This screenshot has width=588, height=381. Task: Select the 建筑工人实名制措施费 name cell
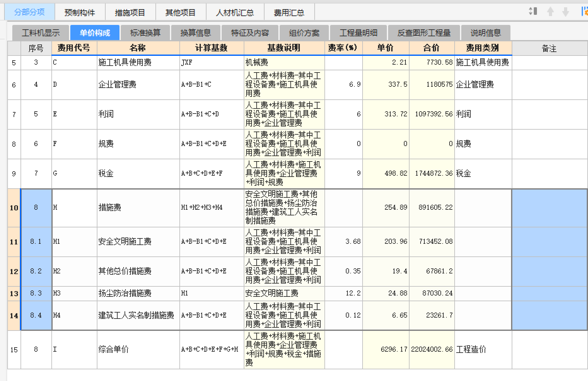(x=138, y=315)
